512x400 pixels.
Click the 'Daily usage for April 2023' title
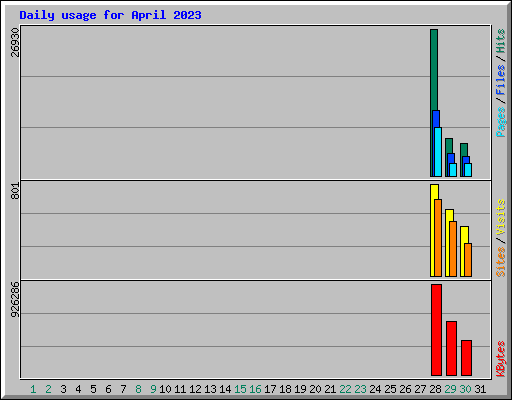point(110,15)
